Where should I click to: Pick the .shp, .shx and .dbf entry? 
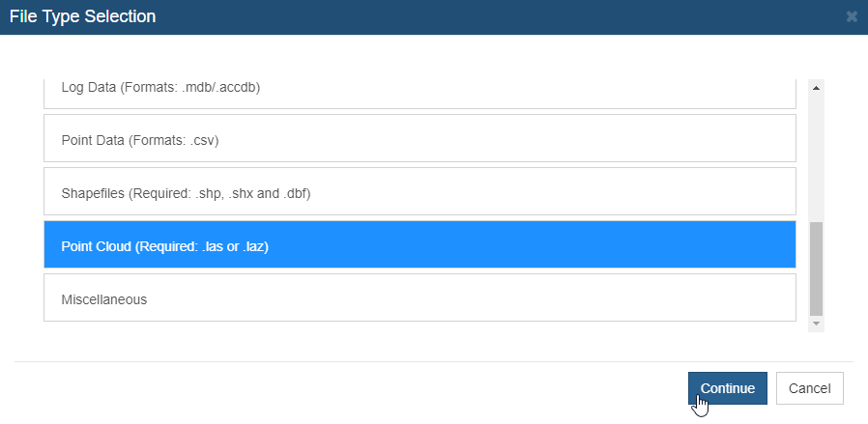click(x=420, y=191)
